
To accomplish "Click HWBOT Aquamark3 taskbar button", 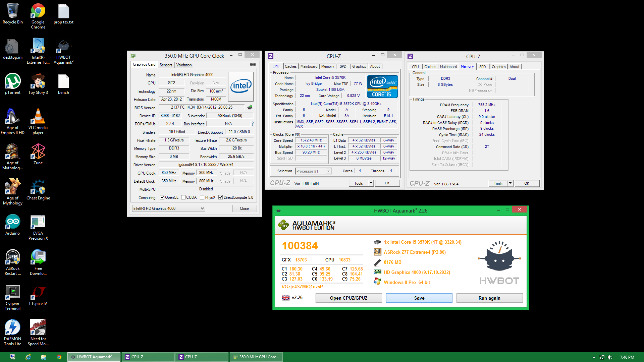I will pos(94,357).
